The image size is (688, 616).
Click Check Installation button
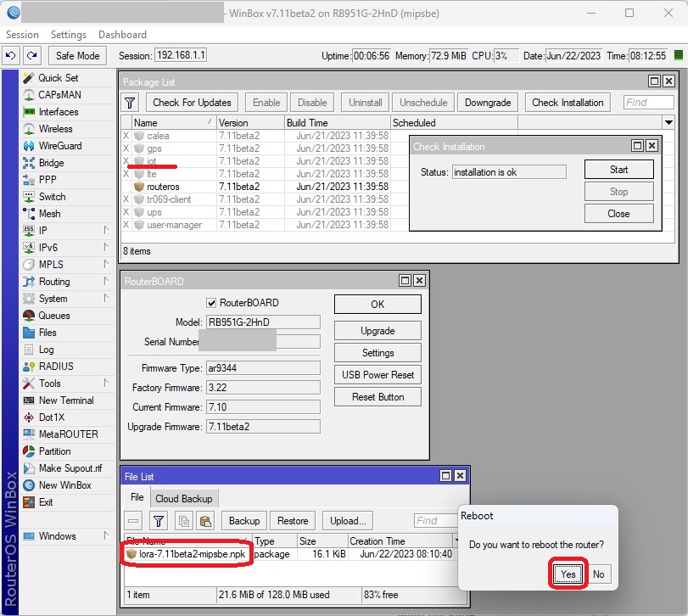click(x=568, y=103)
